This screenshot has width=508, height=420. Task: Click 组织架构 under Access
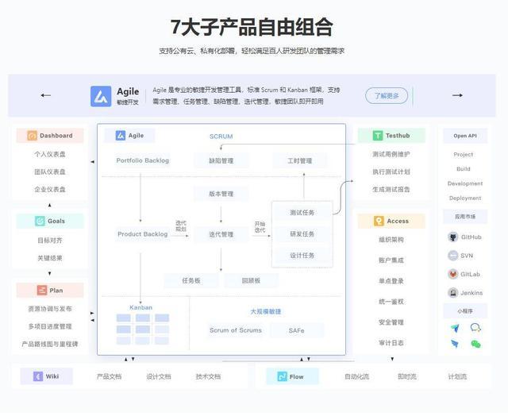(391, 240)
